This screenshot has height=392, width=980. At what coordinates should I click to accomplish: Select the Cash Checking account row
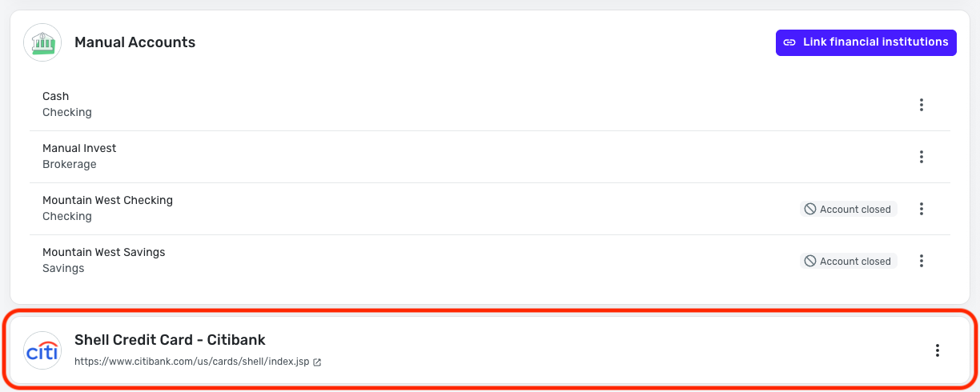click(x=490, y=105)
